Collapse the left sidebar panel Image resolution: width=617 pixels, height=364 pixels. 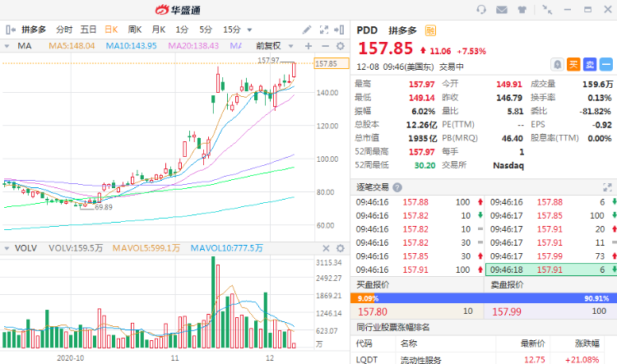pos(7,30)
